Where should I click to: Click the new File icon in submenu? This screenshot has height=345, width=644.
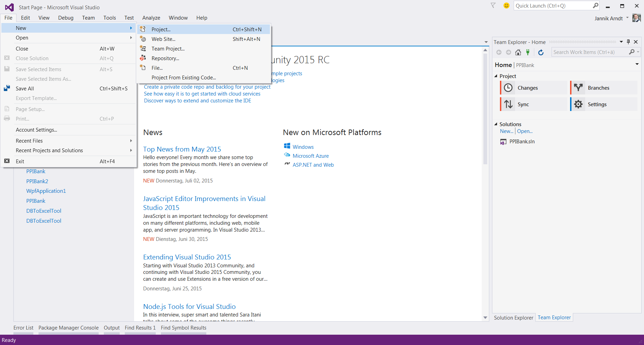[x=143, y=68]
